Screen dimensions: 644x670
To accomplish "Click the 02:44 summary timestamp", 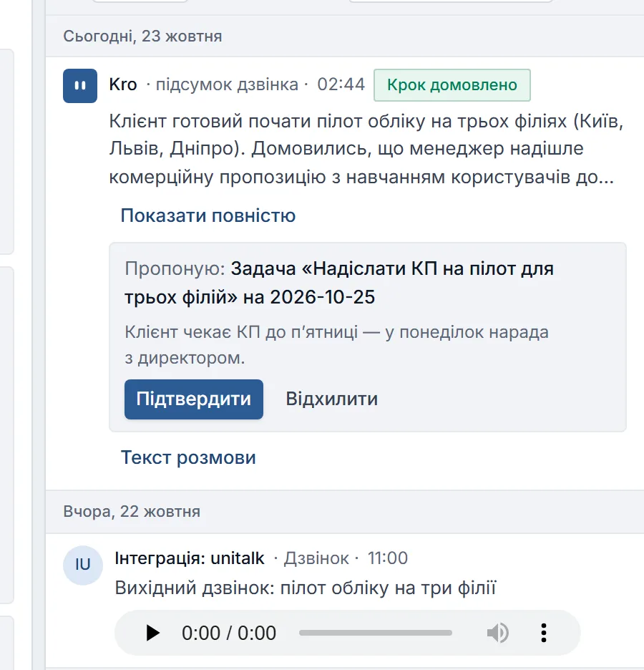I will pyautogui.click(x=341, y=84).
